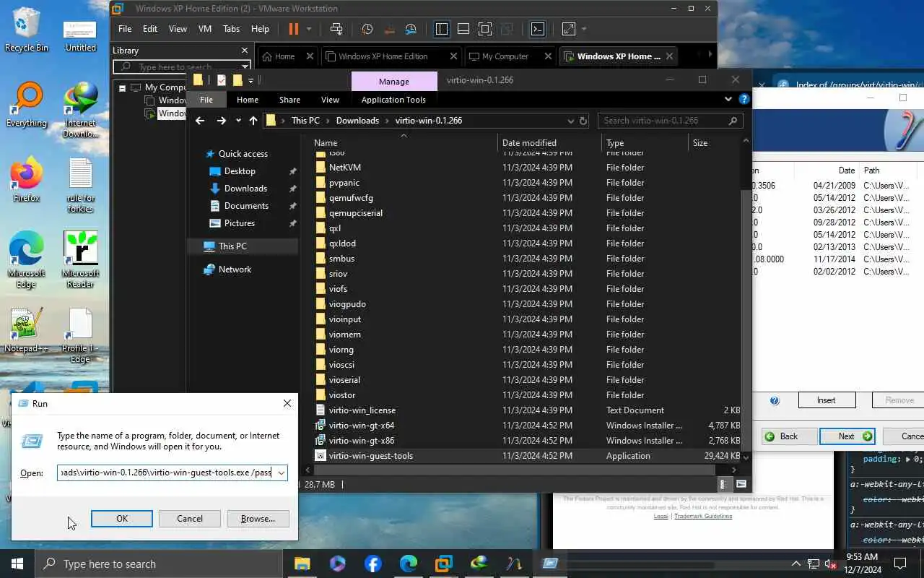Close the Library panel
924x578 pixels.
245,51
